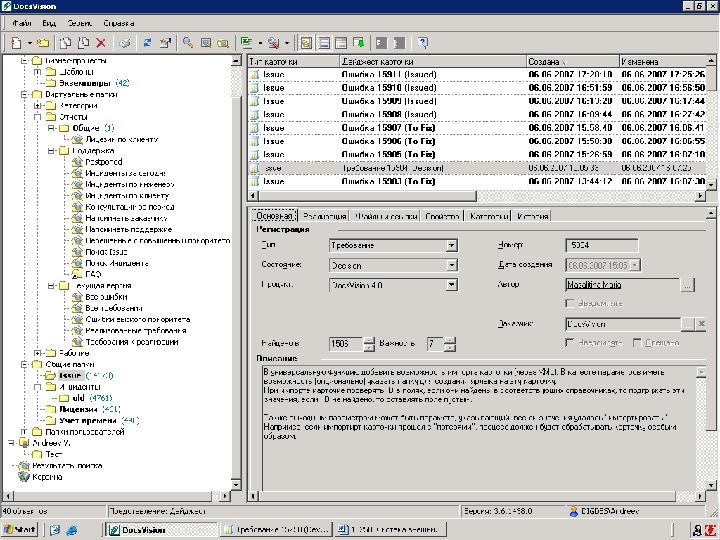Viewport: 720px width, 540px height.
Task: Open the Файл menu
Action: tap(21, 22)
